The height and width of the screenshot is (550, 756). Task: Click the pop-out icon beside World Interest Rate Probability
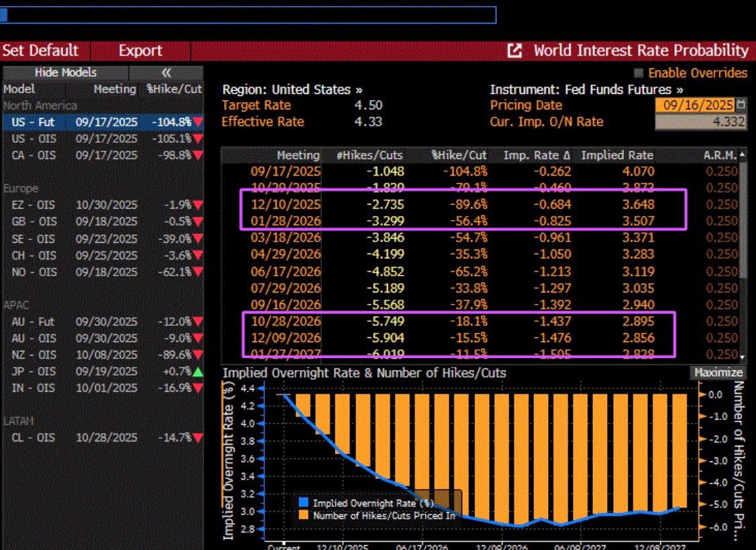515,51
